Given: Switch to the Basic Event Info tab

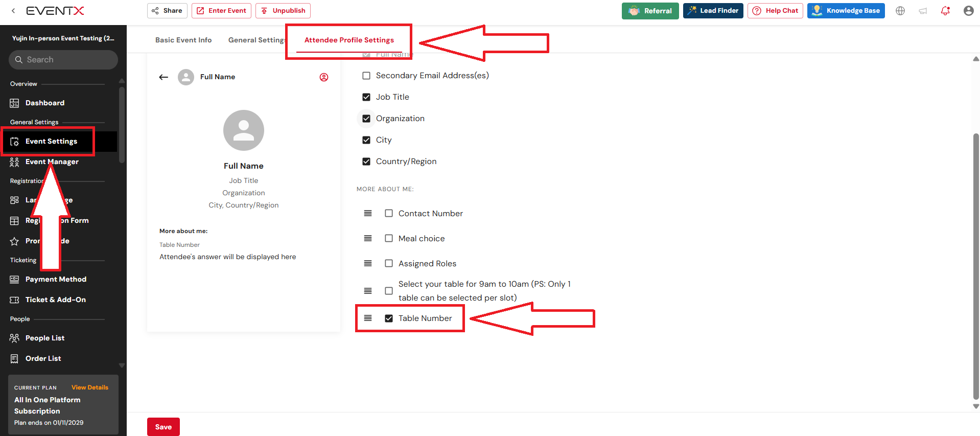Looking at the screenshot, I should click(183, 40).
